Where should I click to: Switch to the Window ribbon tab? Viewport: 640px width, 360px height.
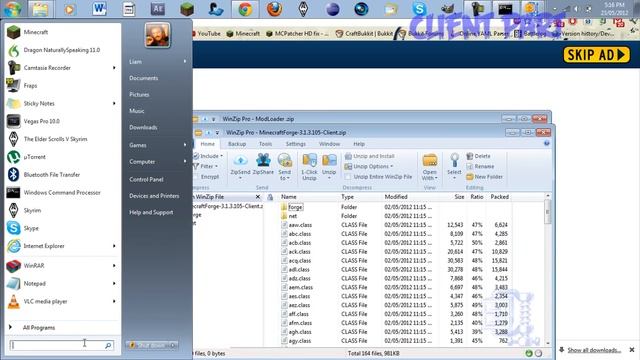(x=329, y=144)
